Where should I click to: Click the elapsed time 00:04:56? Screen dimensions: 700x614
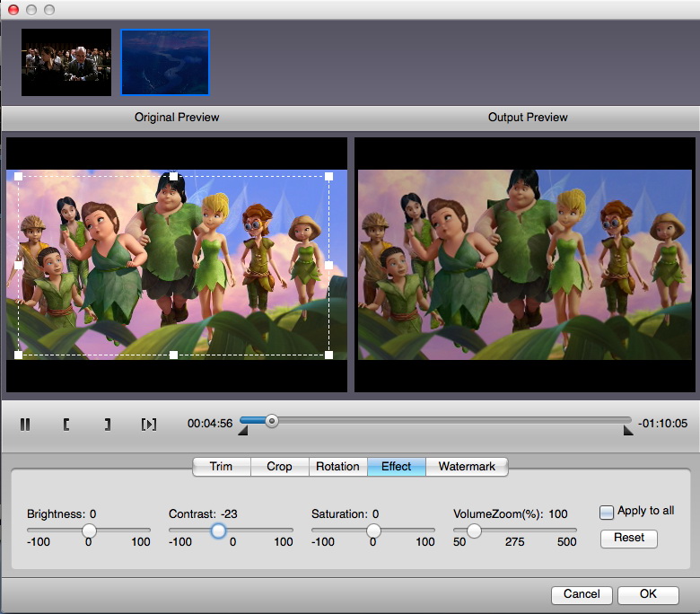pyautogui.click(x=210, y=424)
